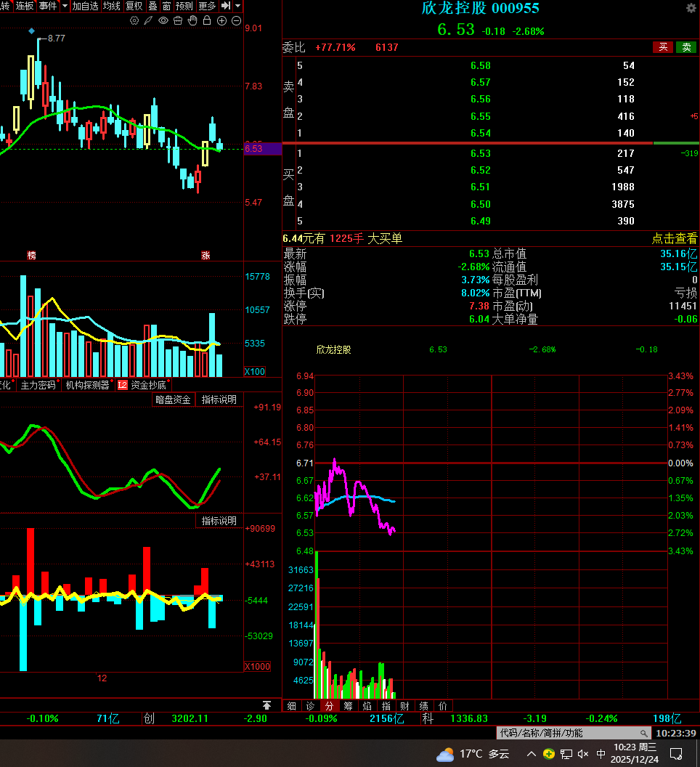
Task: Show hidden tray icons chevron
Action: click(532, 754)
